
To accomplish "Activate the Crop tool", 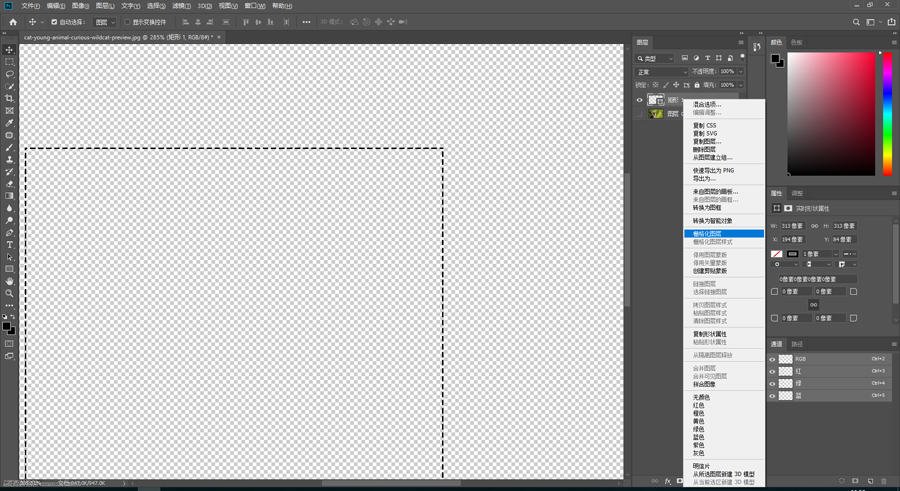I will click(10, 99).
